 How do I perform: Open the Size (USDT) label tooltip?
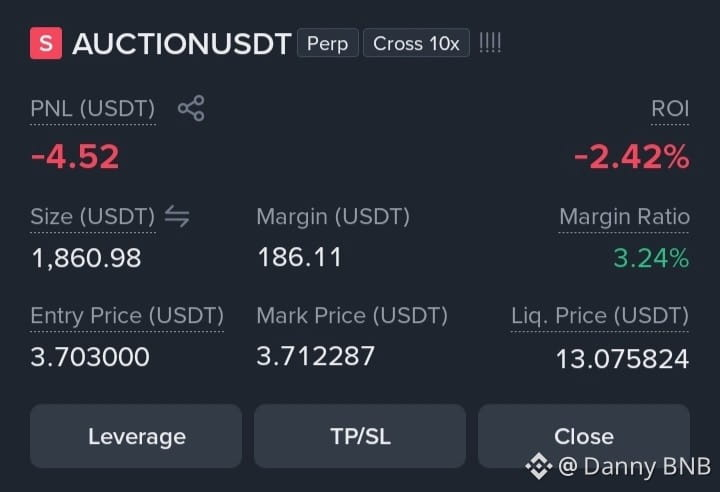pyautogui.click(x=93, y=217)
